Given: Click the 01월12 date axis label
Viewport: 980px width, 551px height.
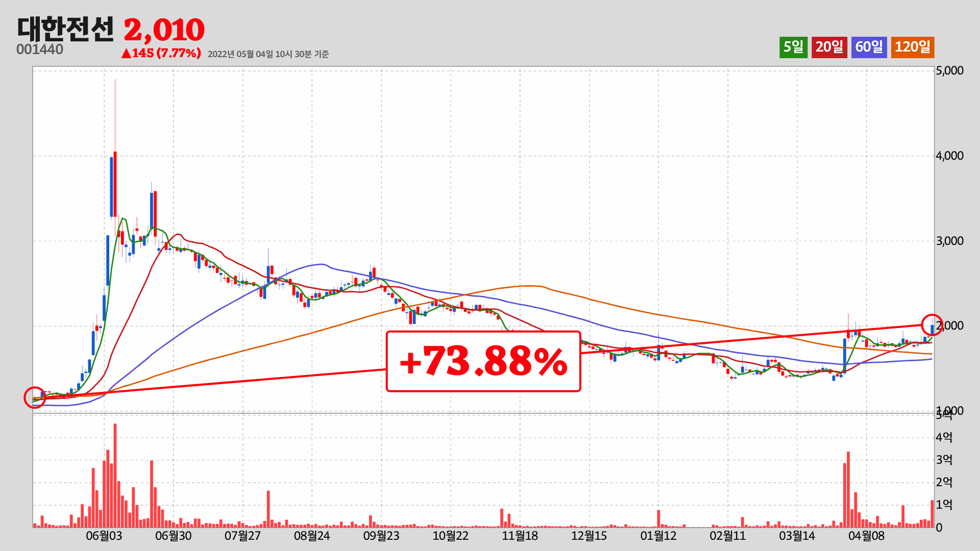Looking at the screenshot, I should [658, 536].
